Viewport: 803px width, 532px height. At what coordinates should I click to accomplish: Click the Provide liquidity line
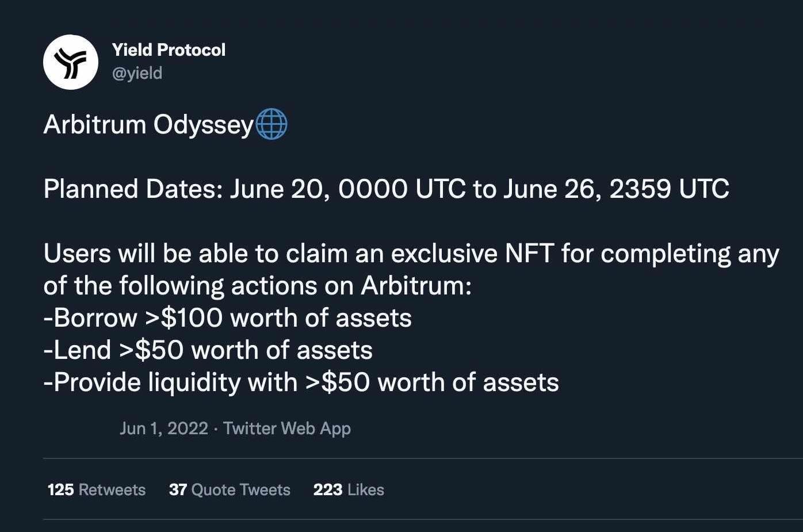(301, 382)
